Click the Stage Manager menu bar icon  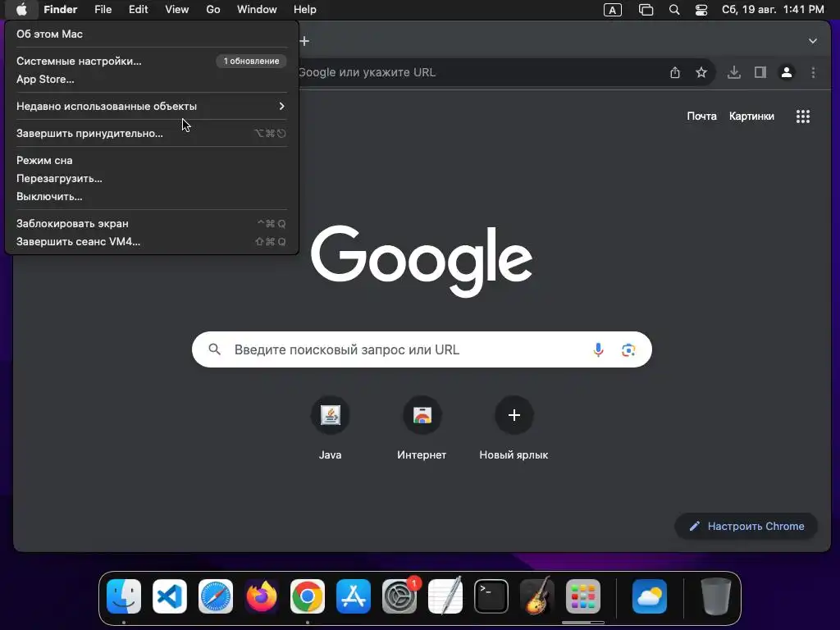pos(646,10)
